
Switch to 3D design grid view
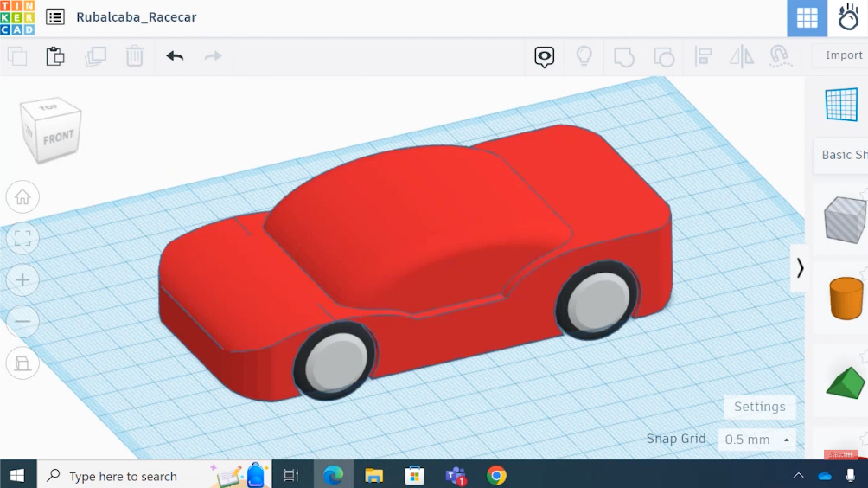807,18
